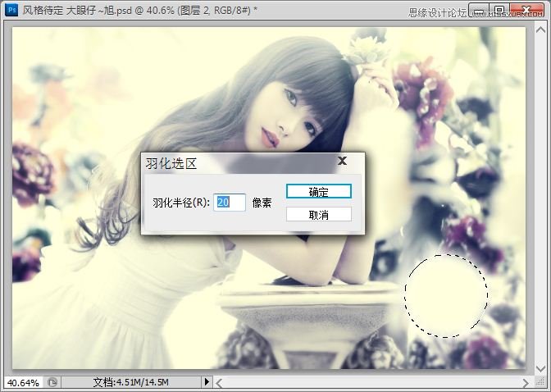Image resolution: width=551 pixels, height=392 pixels.
Task: Click the status bar preview icon
Action: coord(52,382)
